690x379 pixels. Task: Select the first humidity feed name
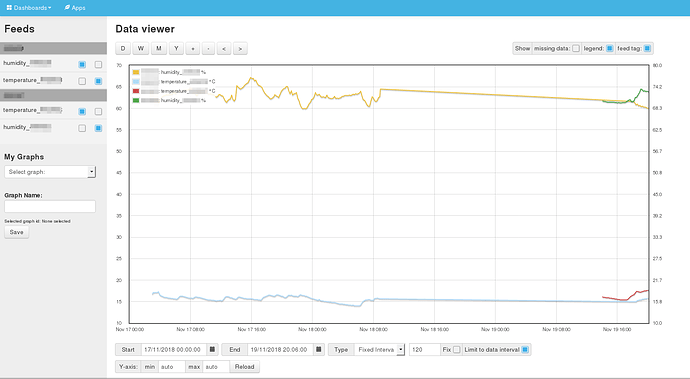point(27,63)
